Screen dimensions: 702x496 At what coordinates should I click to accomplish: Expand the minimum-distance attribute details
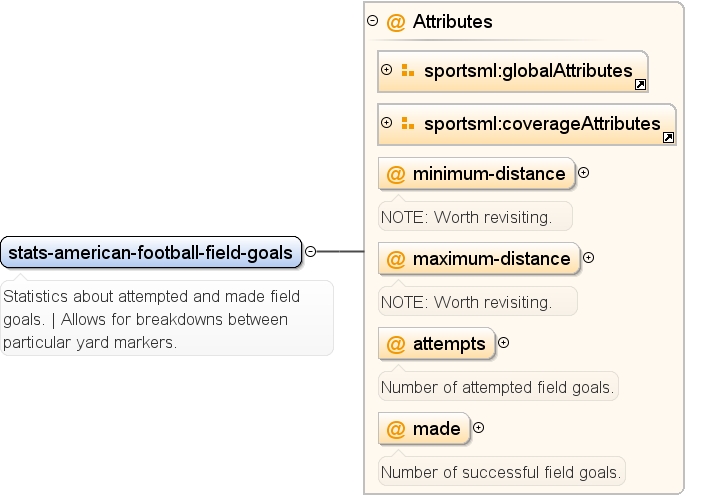[x=583, y=173]
